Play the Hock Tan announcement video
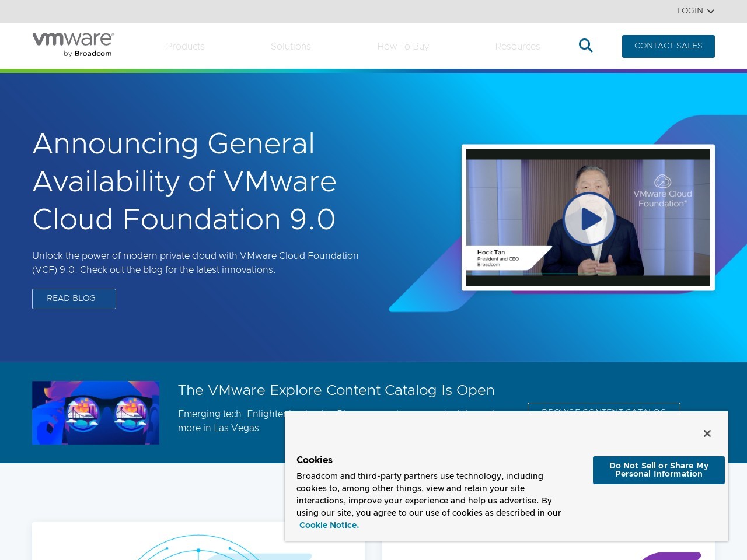The height and width of the screenshot is (560, 747). (x=589, y=219)
